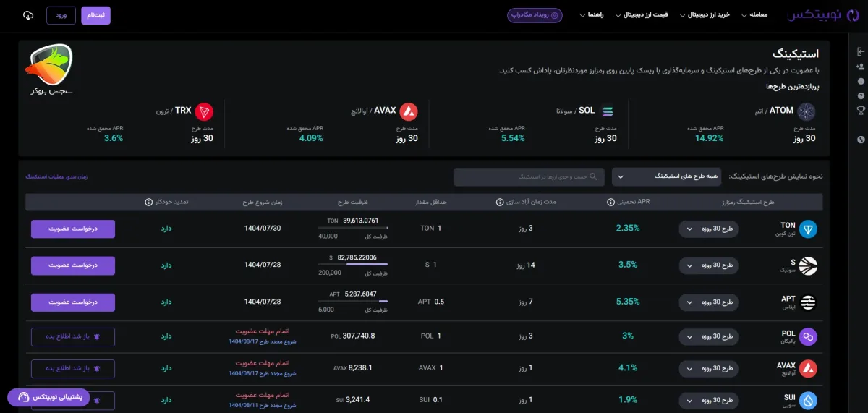Click the APT coin icon in the table
868x413 pixels.
pyautogui.click(x=808, y=302)
